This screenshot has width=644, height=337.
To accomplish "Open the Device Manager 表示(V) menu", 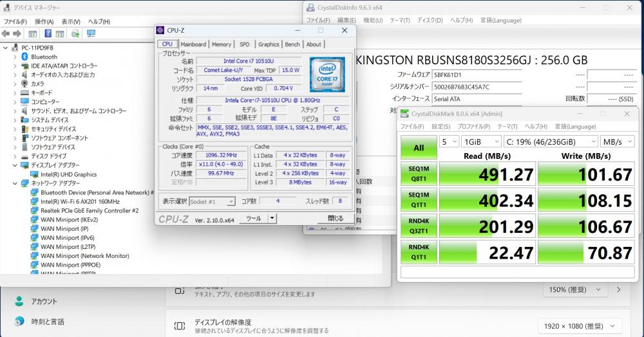I will pyautogui.click(x=71, y=21).
